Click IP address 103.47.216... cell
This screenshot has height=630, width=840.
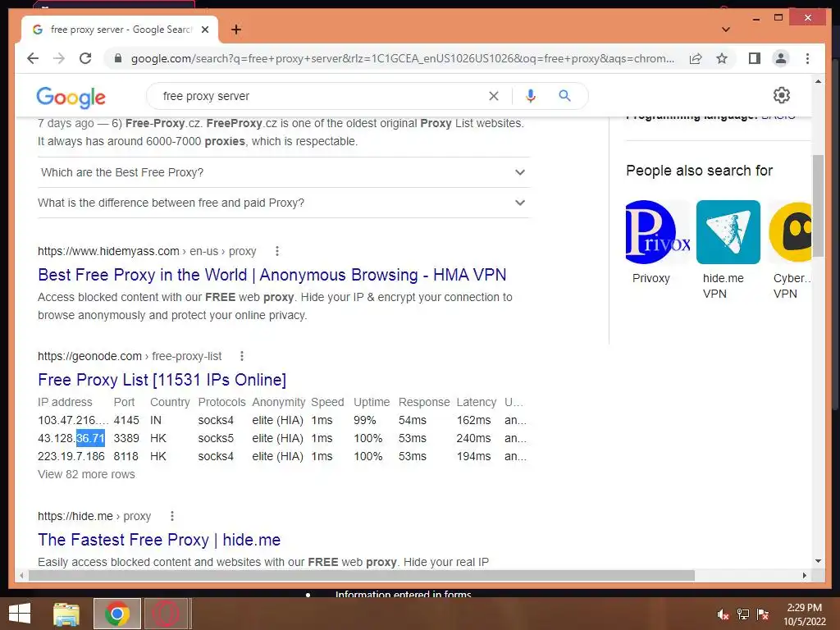pyautogui.click(x=73, y=420)
